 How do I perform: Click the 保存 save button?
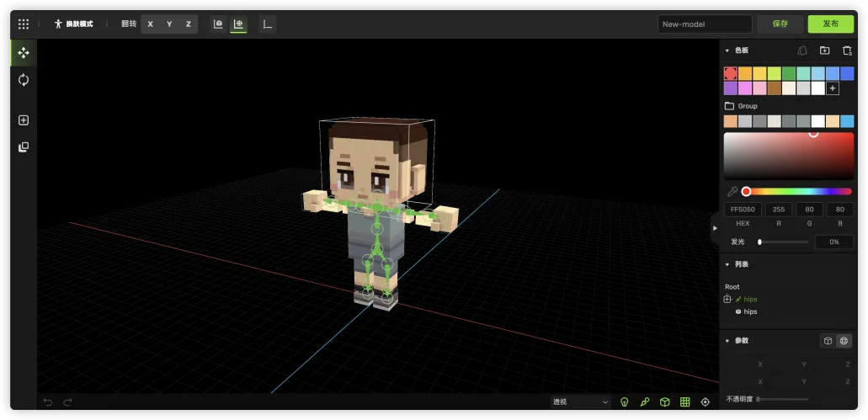[780, 24]
